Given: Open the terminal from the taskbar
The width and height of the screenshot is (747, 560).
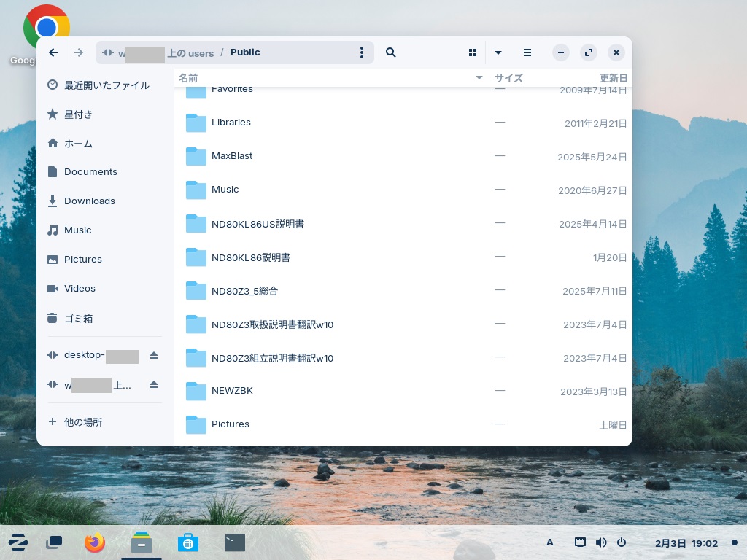Looking at the screenshot, I should tap(235, 542).
